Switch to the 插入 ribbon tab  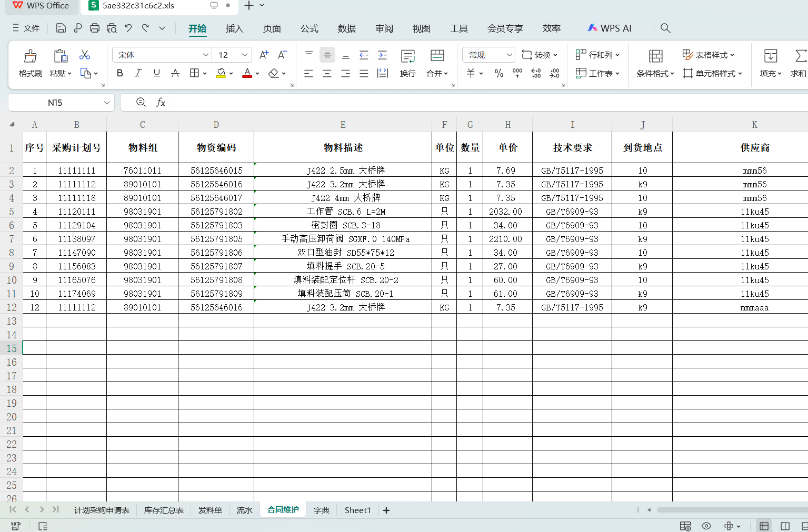234,28
